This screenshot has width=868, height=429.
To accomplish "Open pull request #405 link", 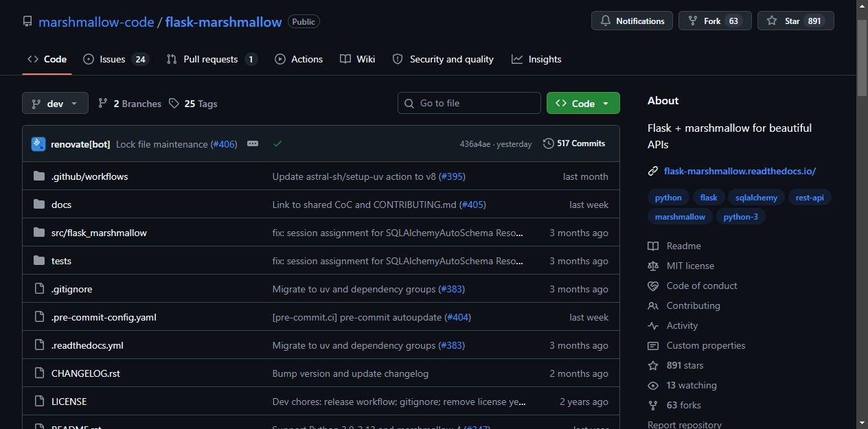I will (472, 205).
